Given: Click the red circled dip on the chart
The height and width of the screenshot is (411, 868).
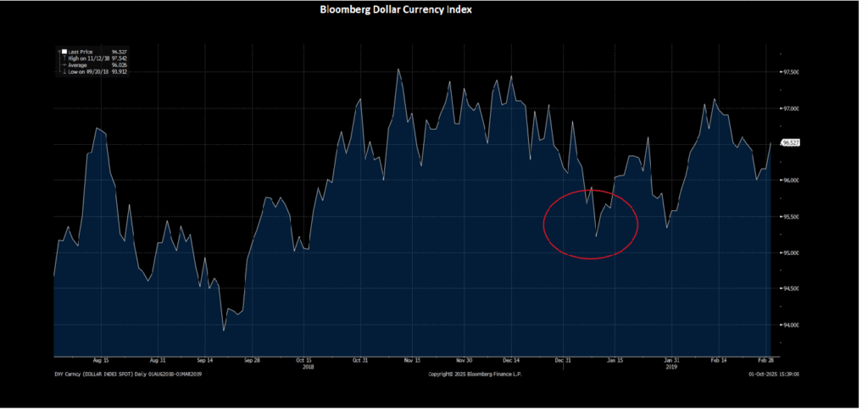Looking at the screenshot, I should 590,224.
